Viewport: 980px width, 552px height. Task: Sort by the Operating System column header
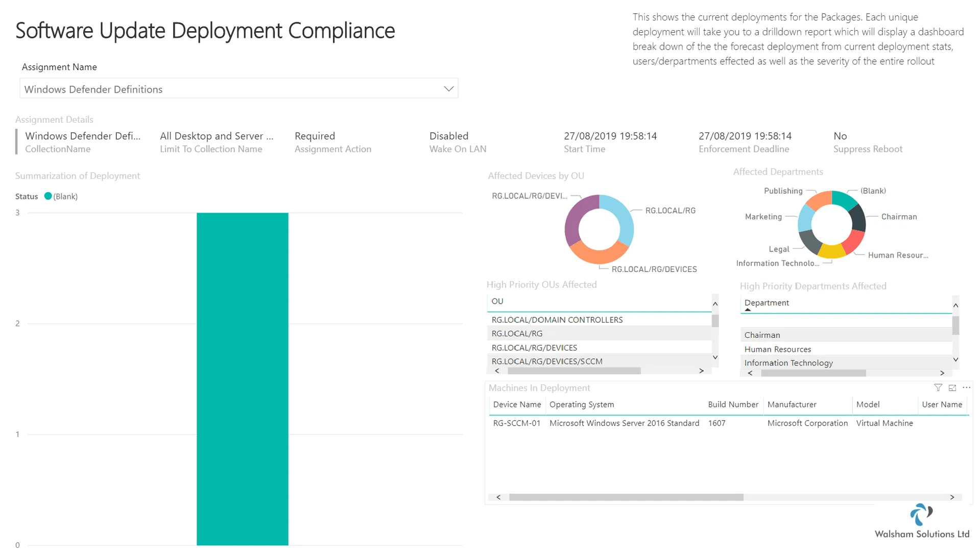click(x=581, y=405)
